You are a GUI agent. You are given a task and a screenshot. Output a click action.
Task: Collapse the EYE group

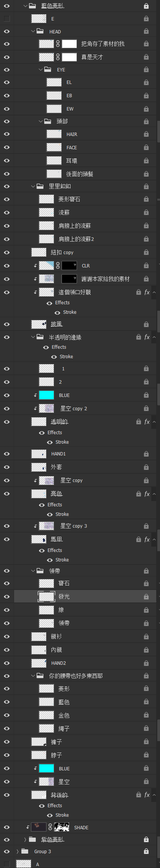tap(41, 70)
